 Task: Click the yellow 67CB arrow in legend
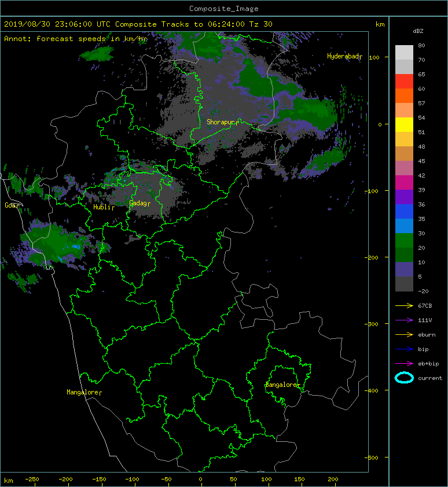404,306
